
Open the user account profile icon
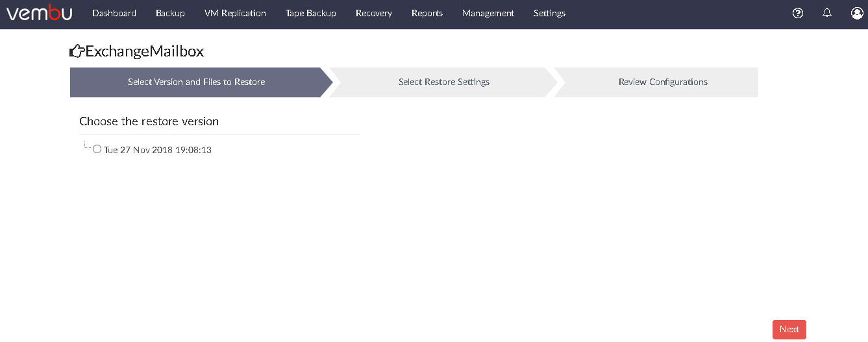857,13
